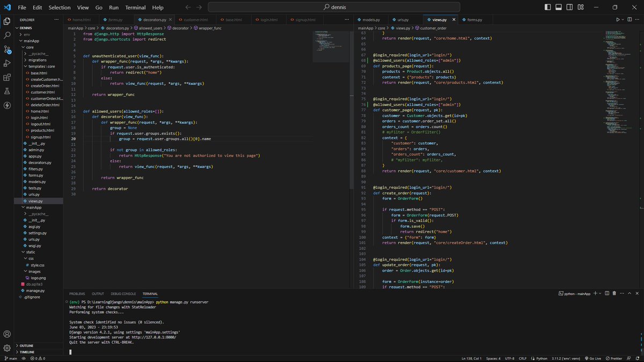The width and height of the screenshot is (644, 362).
Task: Open the Run and Debug view
Action: tap(7, 63)
